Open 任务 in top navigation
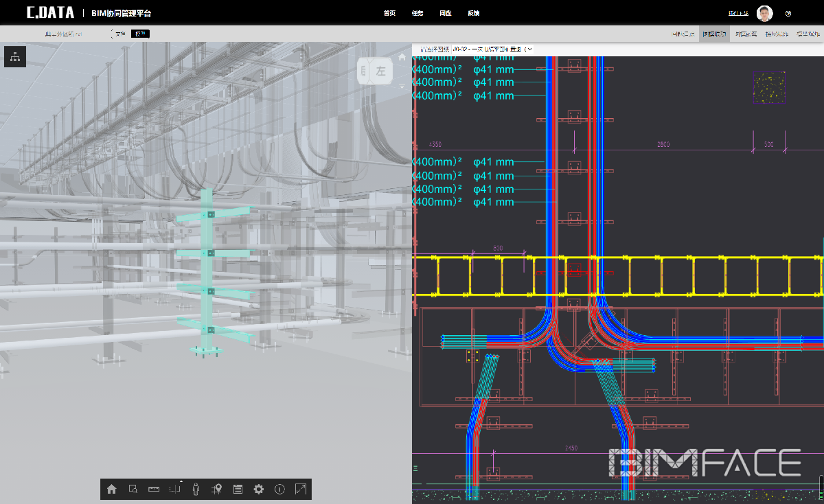 point(417,14)
